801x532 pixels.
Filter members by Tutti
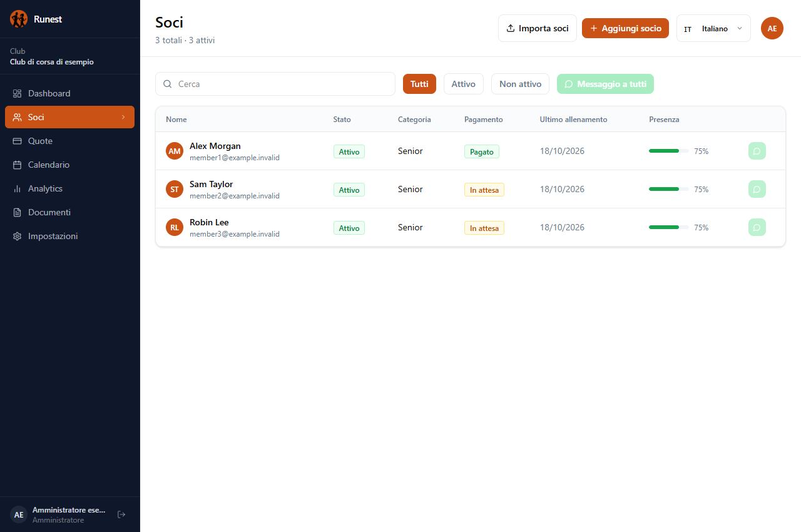pos(419,84)
